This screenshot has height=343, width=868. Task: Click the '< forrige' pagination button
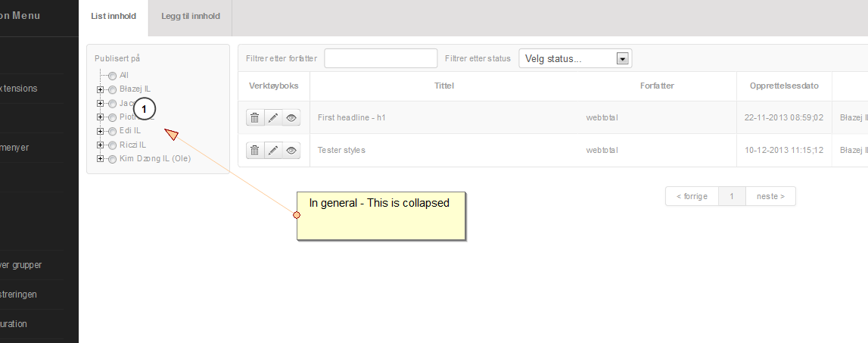coord(692,196)
